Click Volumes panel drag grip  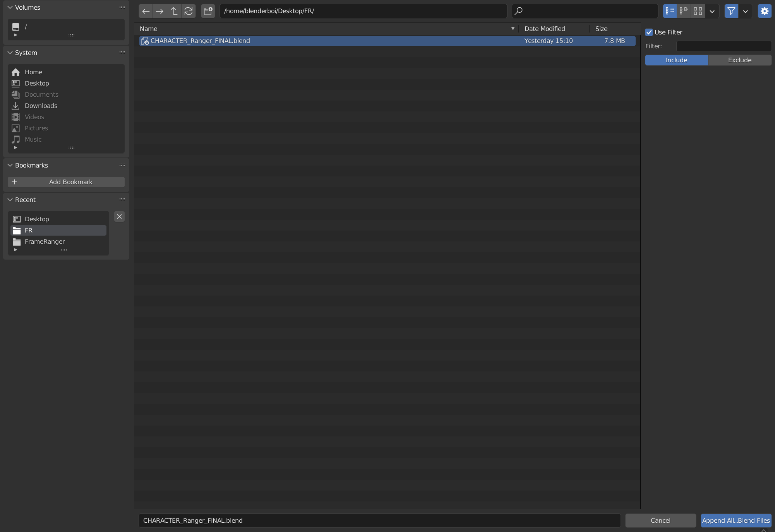coord(122,7)
